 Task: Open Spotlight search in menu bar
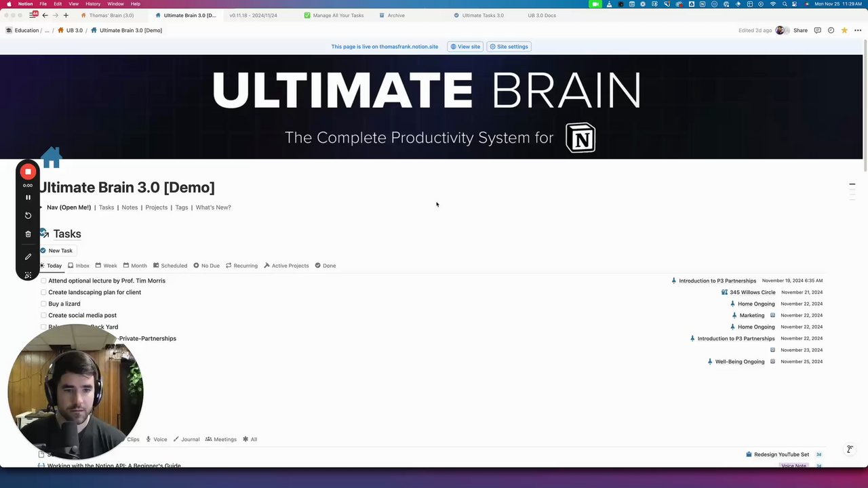(784, 4)
